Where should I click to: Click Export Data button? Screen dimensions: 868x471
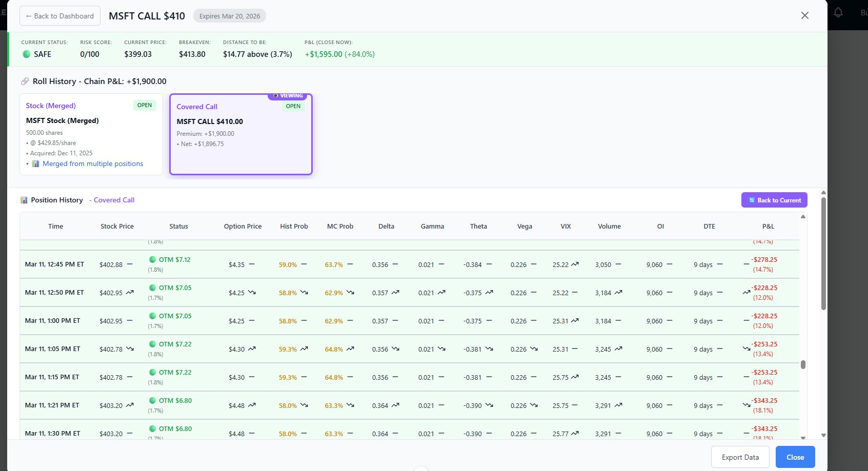tap(740, 457)
